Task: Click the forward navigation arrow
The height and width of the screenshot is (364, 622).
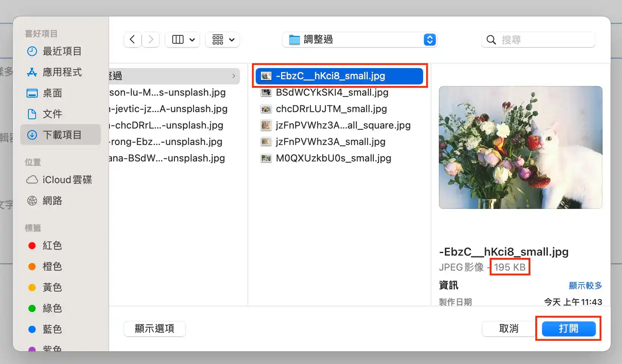Action: (151, 40)
